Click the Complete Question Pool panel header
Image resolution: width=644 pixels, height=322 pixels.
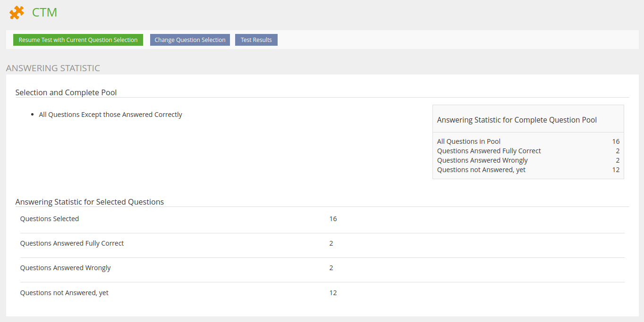click(x=517, y=120)
